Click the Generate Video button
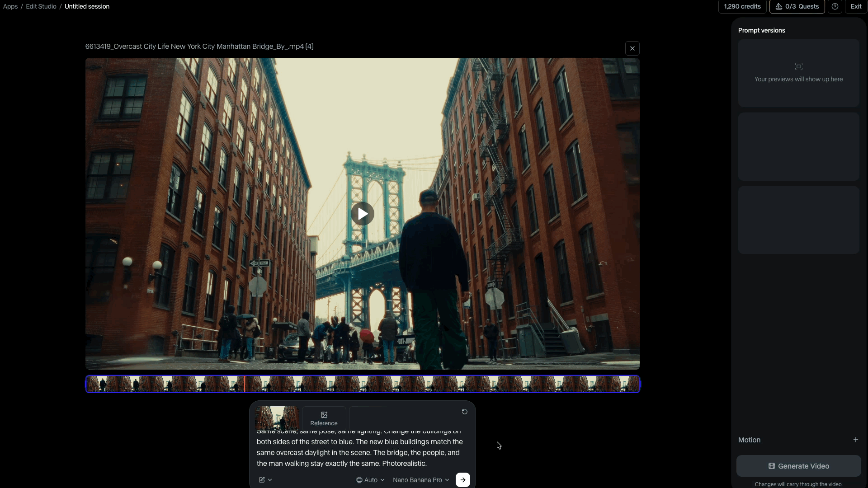This screenshot has height=488, width=868. click(x=798, y=466)
